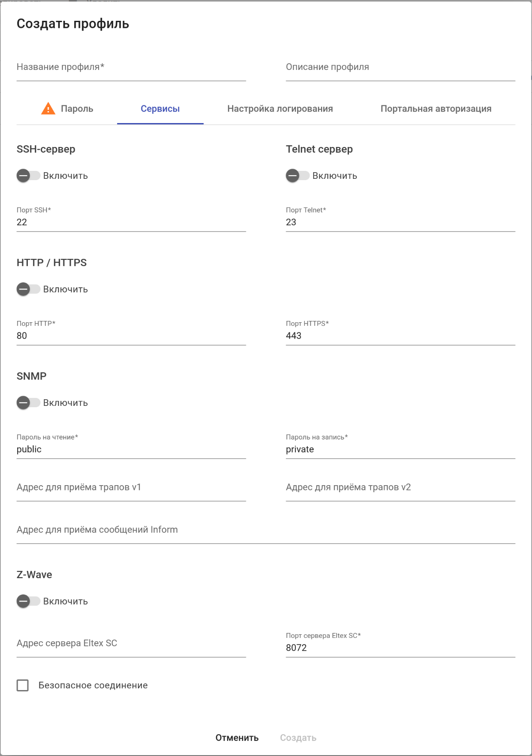Open the Настройка логирования tab
Screen dimensions: 532x756
point(280,109)
